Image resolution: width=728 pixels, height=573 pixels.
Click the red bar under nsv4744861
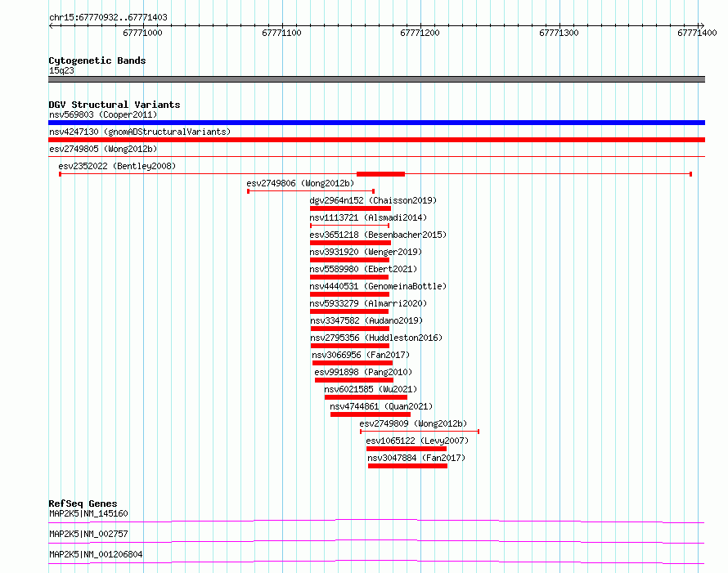371,414
